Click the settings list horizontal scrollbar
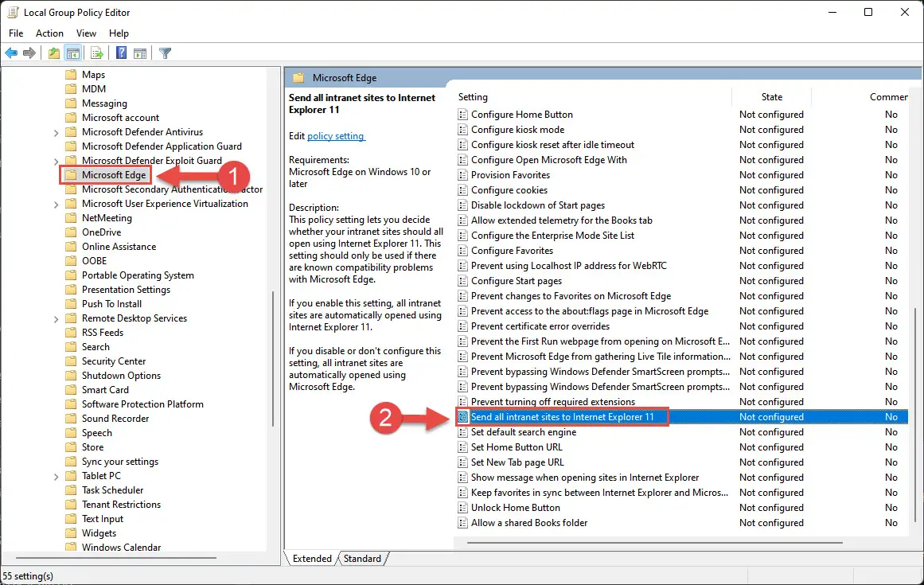Image resolution: width=924 pixels, height=585 pixels. tap(655, 542)
